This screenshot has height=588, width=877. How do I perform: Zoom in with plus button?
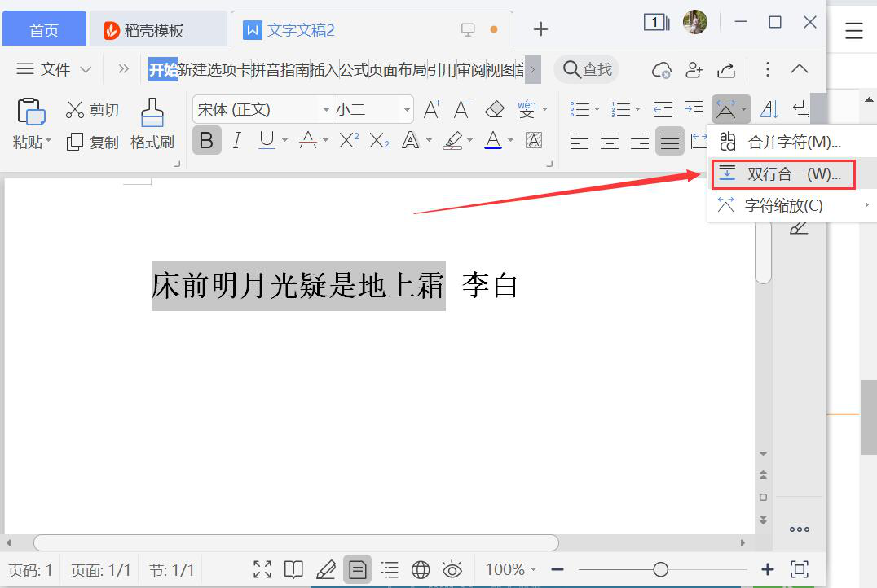tap(768, 569)
